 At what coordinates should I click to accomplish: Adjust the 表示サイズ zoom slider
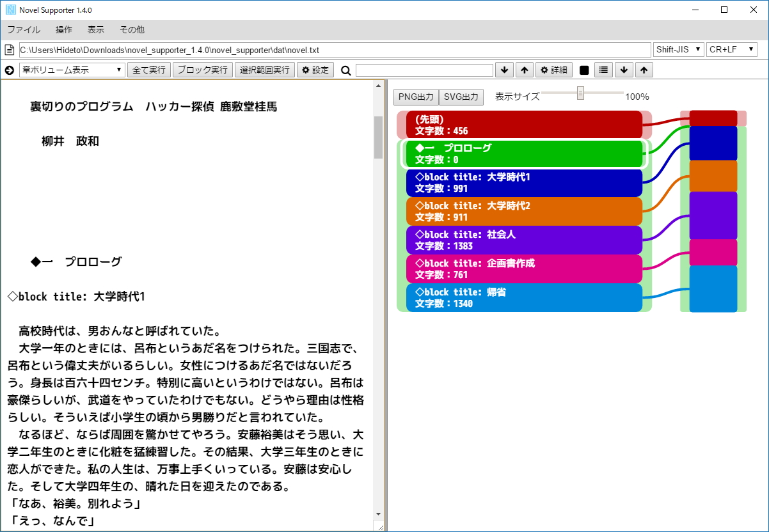pos(580,93)
